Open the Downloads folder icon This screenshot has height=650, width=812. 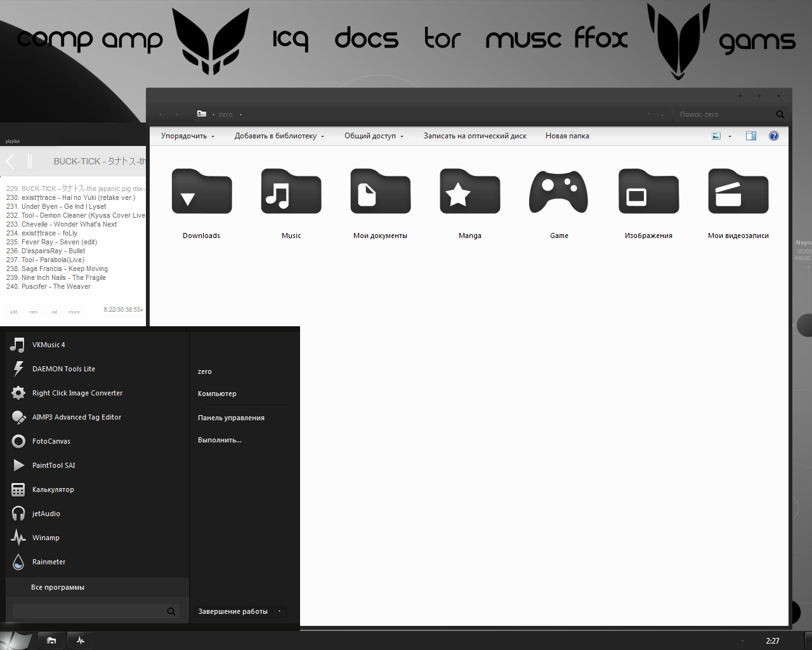click(x=202, y=192)
